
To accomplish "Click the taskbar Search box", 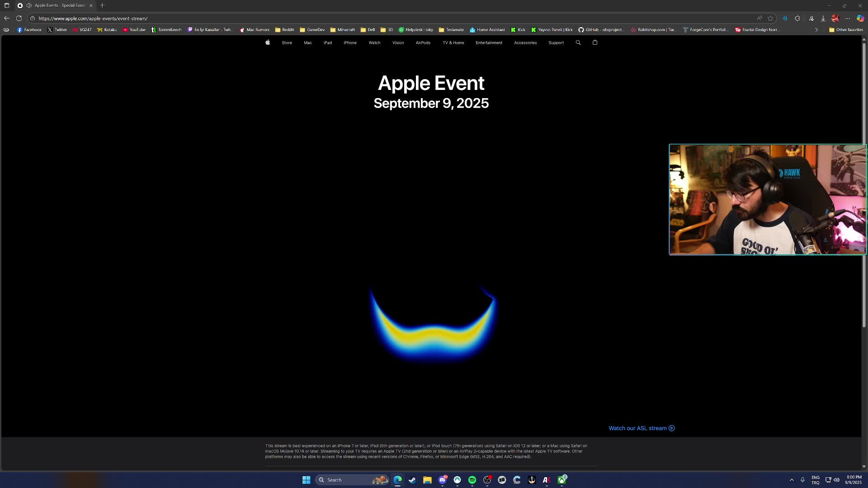I will pyautogui.click(x=352, y=480).
